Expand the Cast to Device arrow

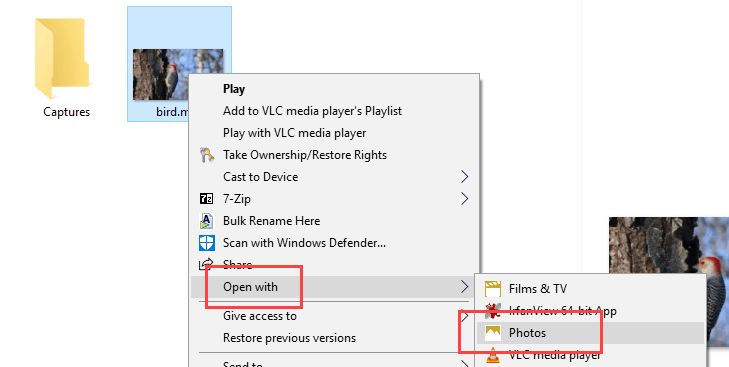(x=464, y=177)
